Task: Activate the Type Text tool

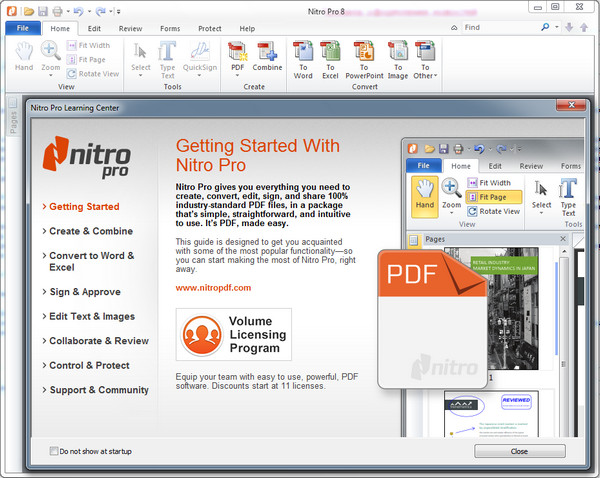Action: [168, 57]
